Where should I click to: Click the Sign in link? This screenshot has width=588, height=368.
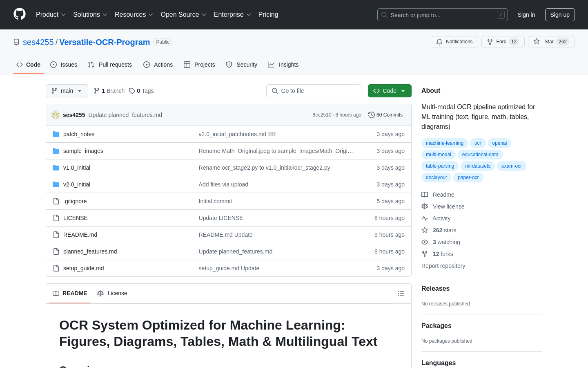[526, 15]
